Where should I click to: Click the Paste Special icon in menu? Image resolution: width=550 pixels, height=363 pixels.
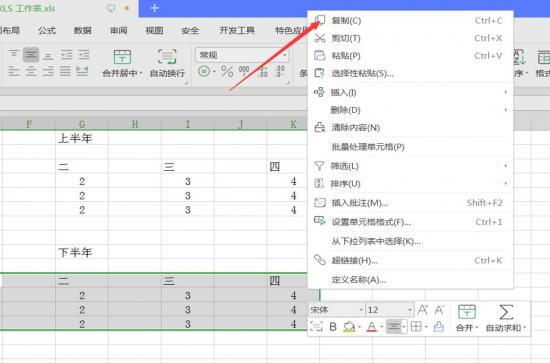[320, 73]
